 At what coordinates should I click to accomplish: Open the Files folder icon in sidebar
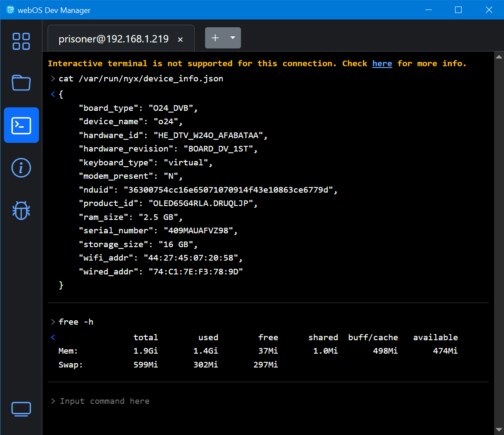(x=21, y=83)
